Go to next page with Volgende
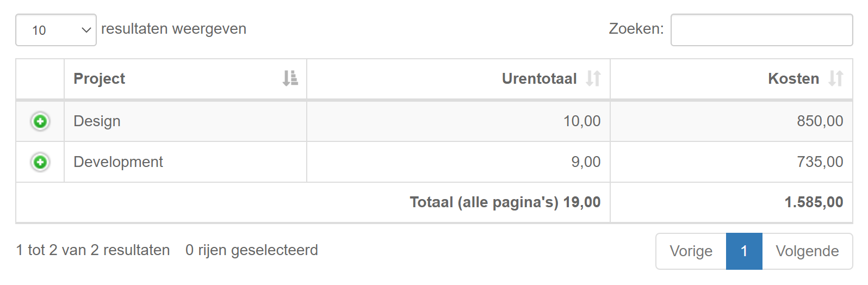 coord(807,251)
